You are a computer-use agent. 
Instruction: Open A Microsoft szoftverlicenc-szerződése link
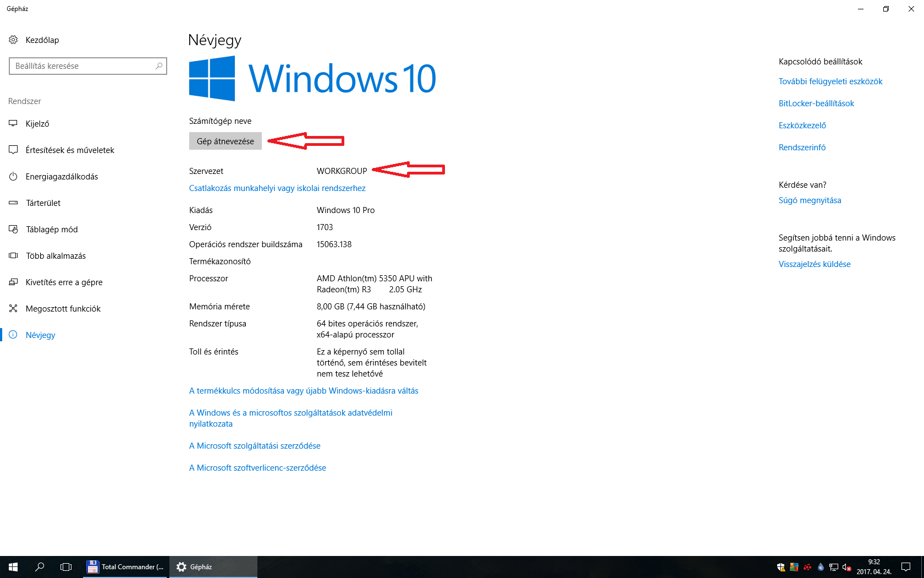tap(257, 468)
